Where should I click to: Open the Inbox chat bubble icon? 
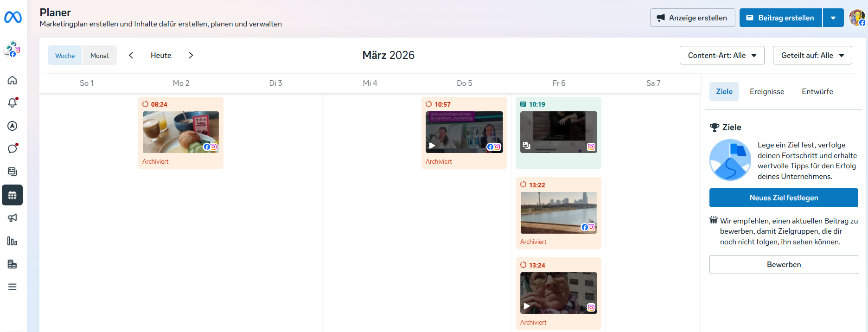(13, 148)
